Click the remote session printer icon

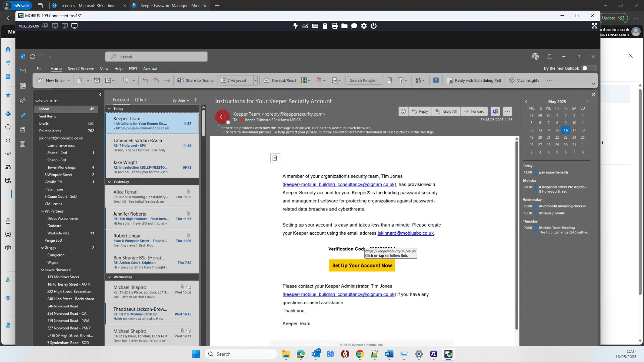coord(335,26)
